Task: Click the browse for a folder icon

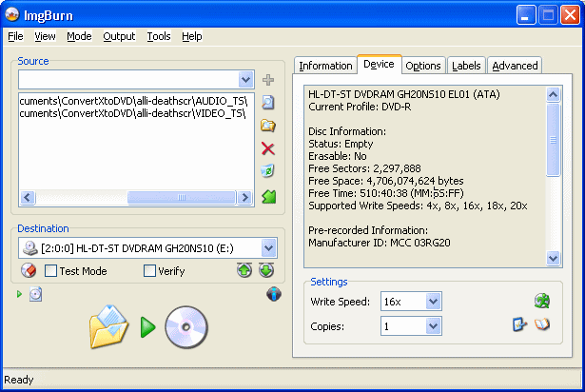Action: tap(268, 126)
